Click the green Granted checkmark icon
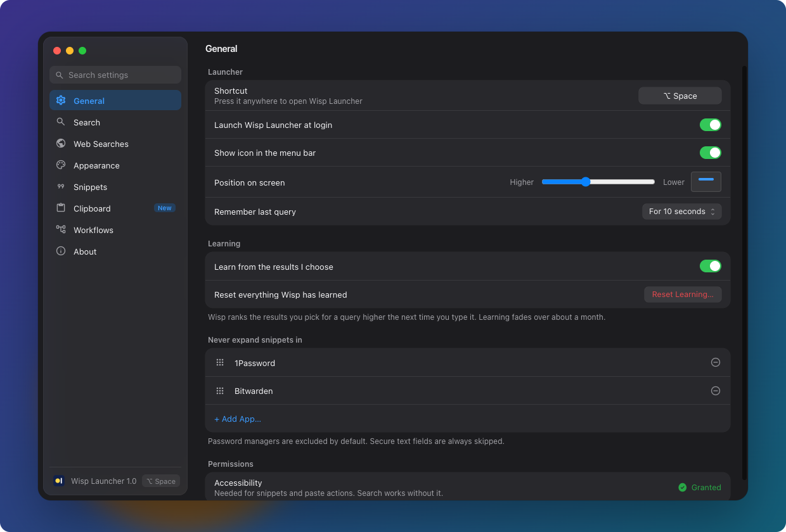Viewport: 786px width, 532px height. point(683,487)
